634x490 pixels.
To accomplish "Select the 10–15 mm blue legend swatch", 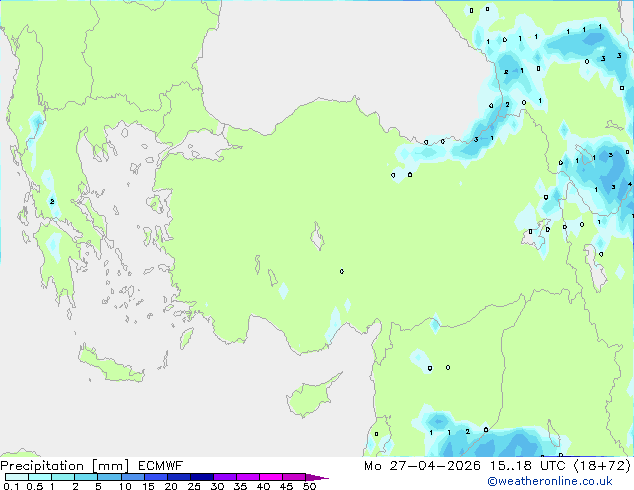I will pos(133,477).
